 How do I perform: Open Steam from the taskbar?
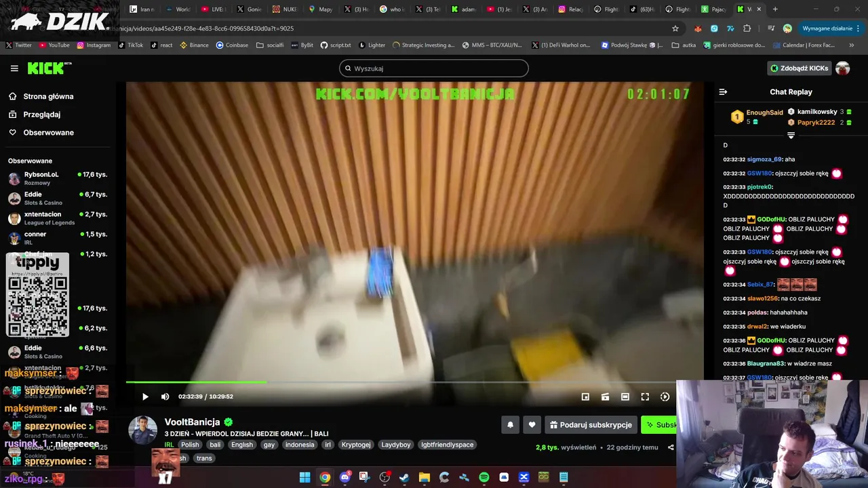404,477
